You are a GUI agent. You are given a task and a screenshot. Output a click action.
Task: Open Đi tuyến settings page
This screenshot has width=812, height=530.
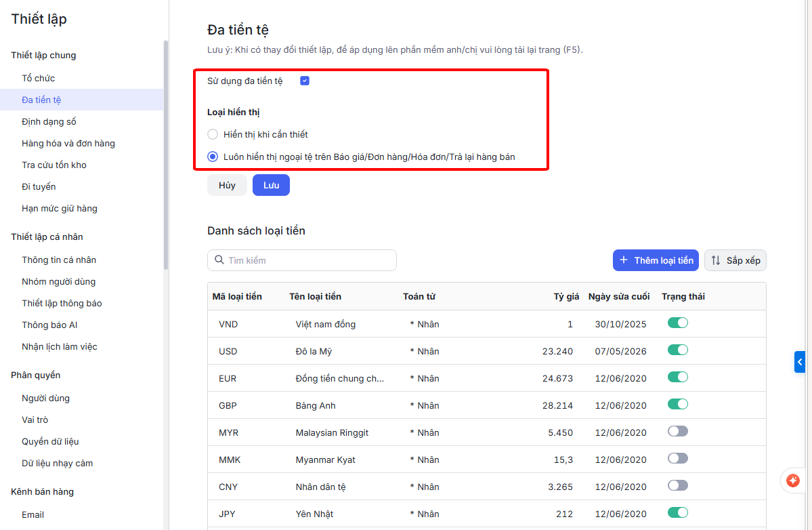pyautogui.click(x=39, y=187)
